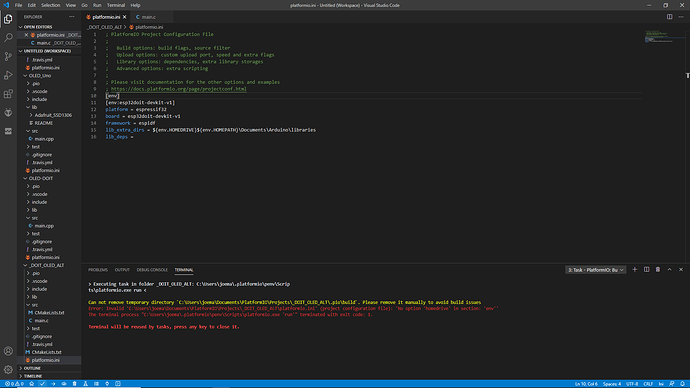Click PlatformIO Clean trash icon in status bar
The width and height of the screenshot is (690, 388).
click(x=74, y=384)
